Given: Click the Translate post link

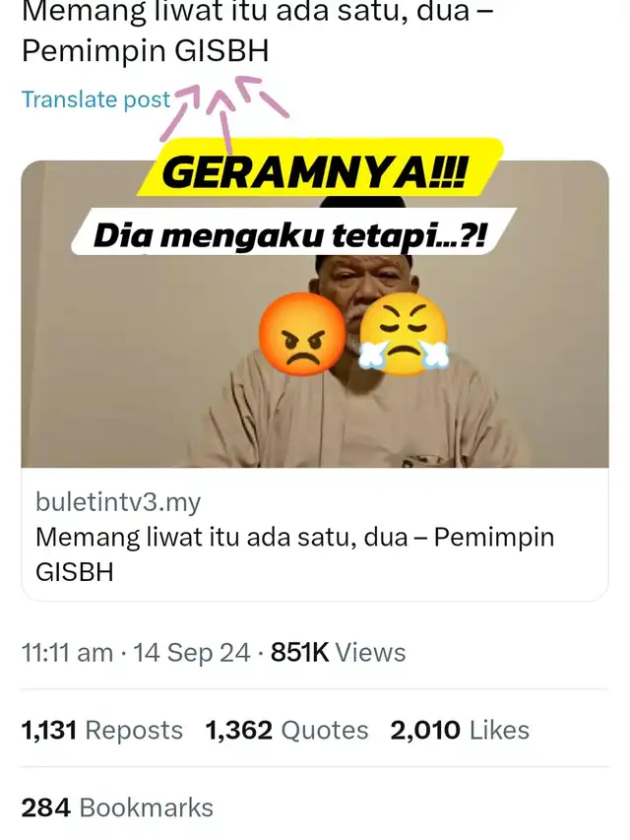Looking at the screenshot, I should (95, 99).
